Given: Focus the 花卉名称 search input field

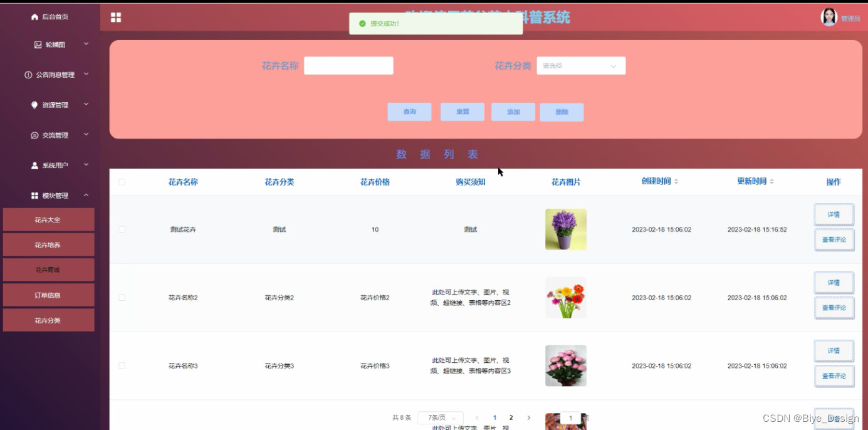Looking at the screenshot, I should [x=348, y=66].
